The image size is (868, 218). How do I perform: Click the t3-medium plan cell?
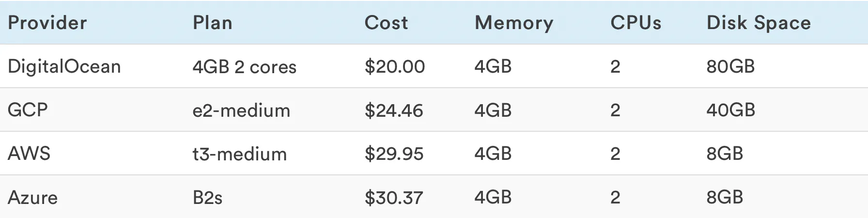point(240,154)
